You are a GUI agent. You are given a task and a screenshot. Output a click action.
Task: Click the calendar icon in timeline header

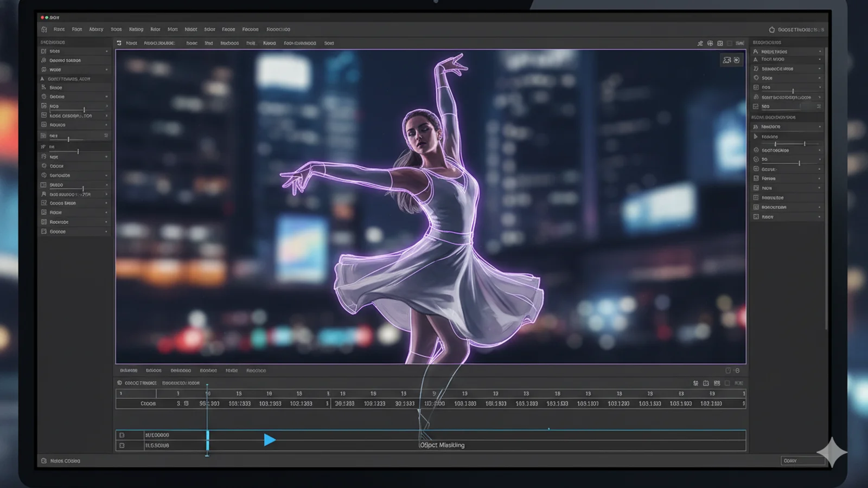[706, 383]
